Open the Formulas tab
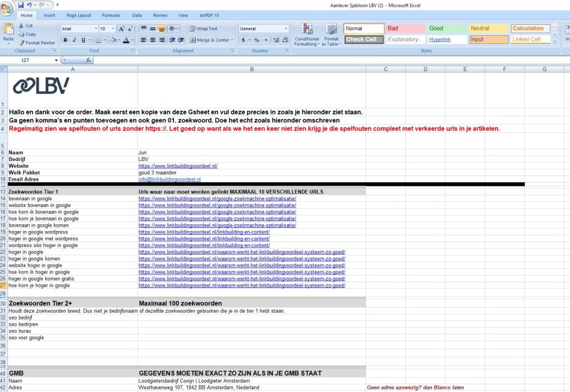The width and height of the screenshot is (570, 392). (111, 15)
